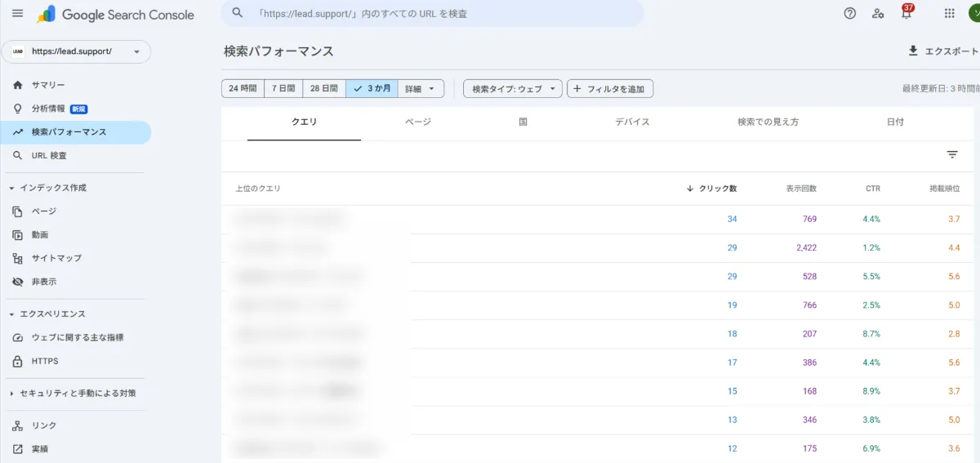Click the 346 impressions value

point(809,420)
